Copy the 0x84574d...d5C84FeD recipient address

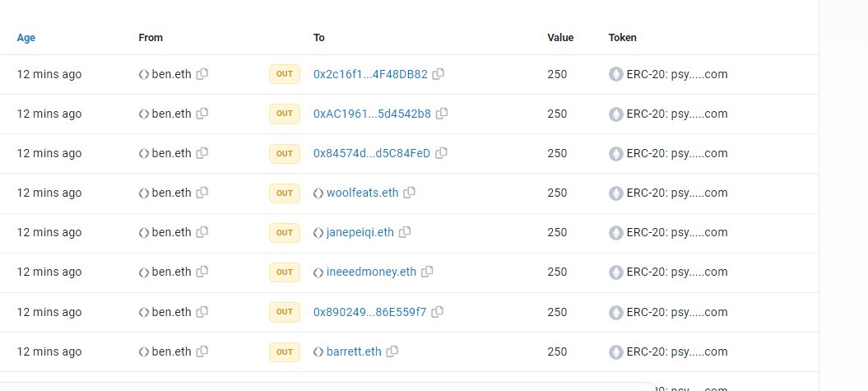441,153
